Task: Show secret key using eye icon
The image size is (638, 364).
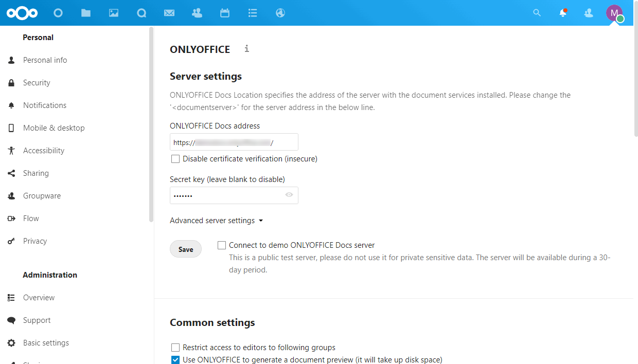Action: [x=289, y=195]
